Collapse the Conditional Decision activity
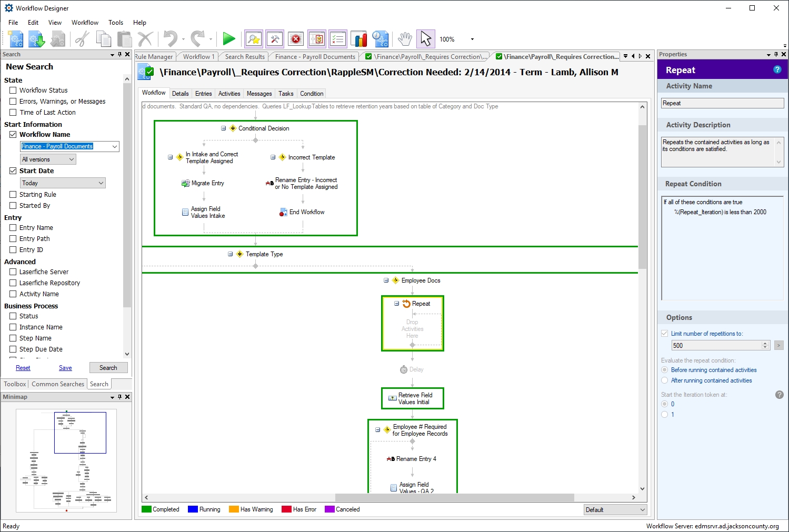Screen dimensions: 789x532 224,128
